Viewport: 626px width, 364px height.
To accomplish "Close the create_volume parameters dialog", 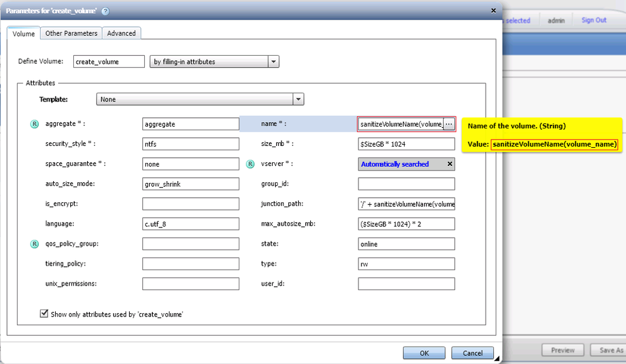I will pos(493,11).
